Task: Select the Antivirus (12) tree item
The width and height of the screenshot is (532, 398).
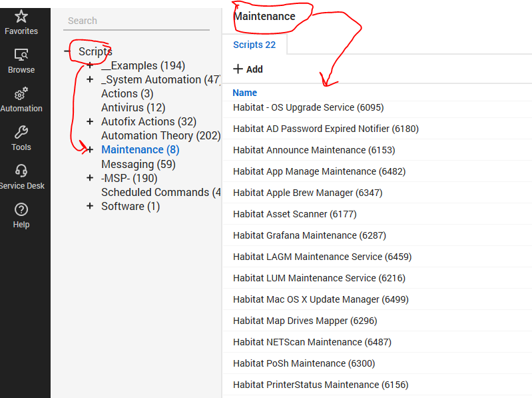Action: tap(133, 107)
